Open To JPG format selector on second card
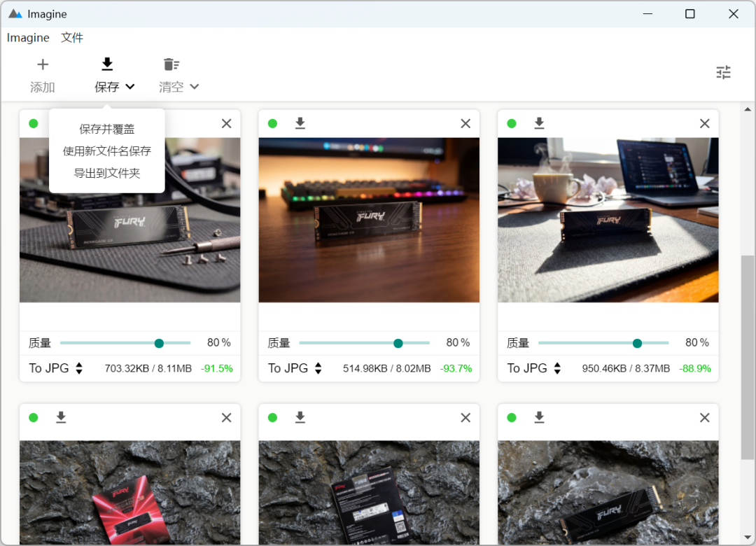The width and height of the screenshot is (756, 546). (x=295, y=368)
